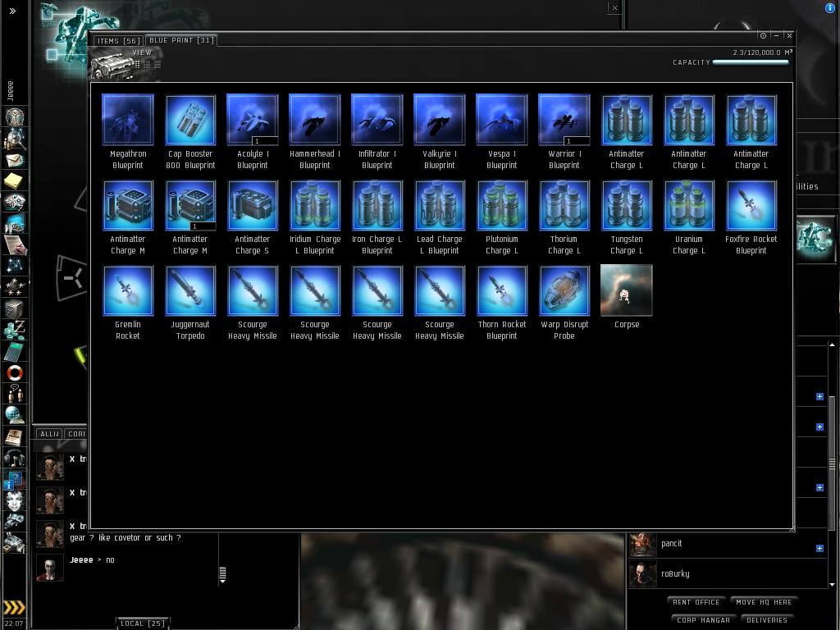The width and height of the screenshot is (840, 630).
Task: Select the Acolyte I Blueprint
Action: click(x=253, y=131)
